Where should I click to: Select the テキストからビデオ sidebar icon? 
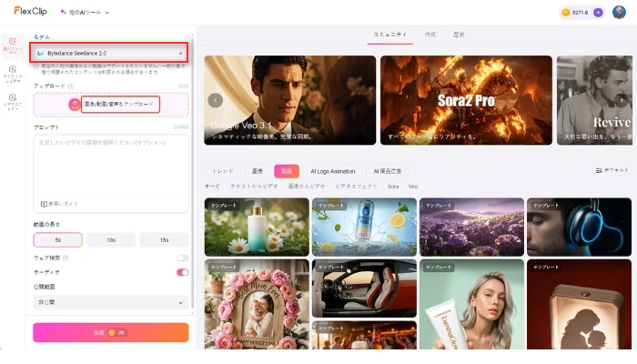coord(13,74)
